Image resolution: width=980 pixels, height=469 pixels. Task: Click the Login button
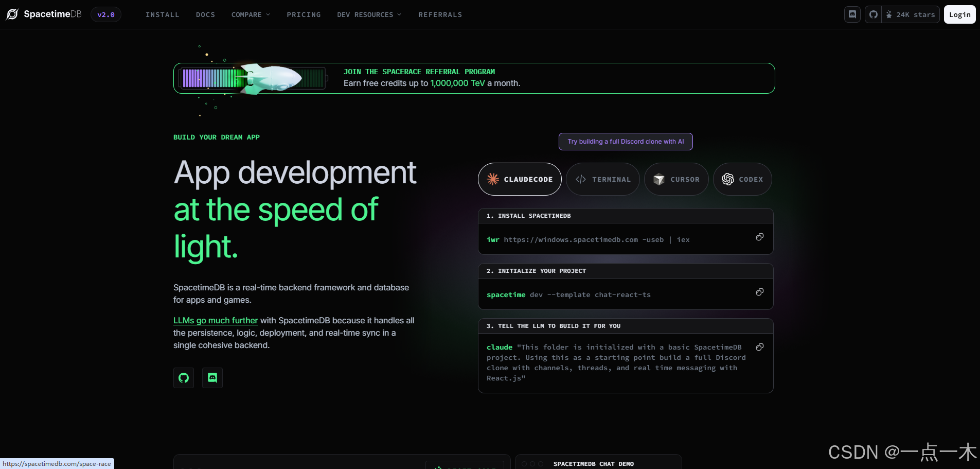960,14
